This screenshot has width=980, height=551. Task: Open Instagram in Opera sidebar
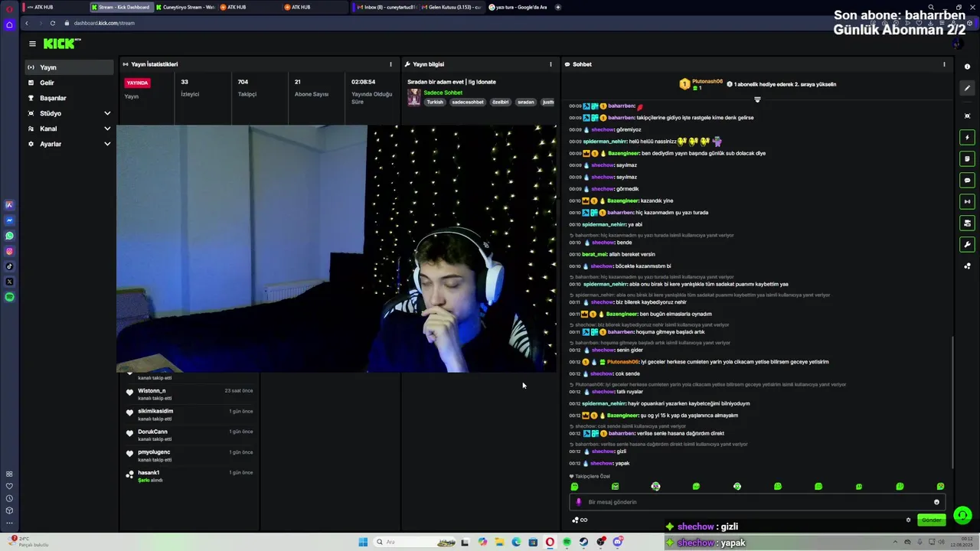(9, 251)
